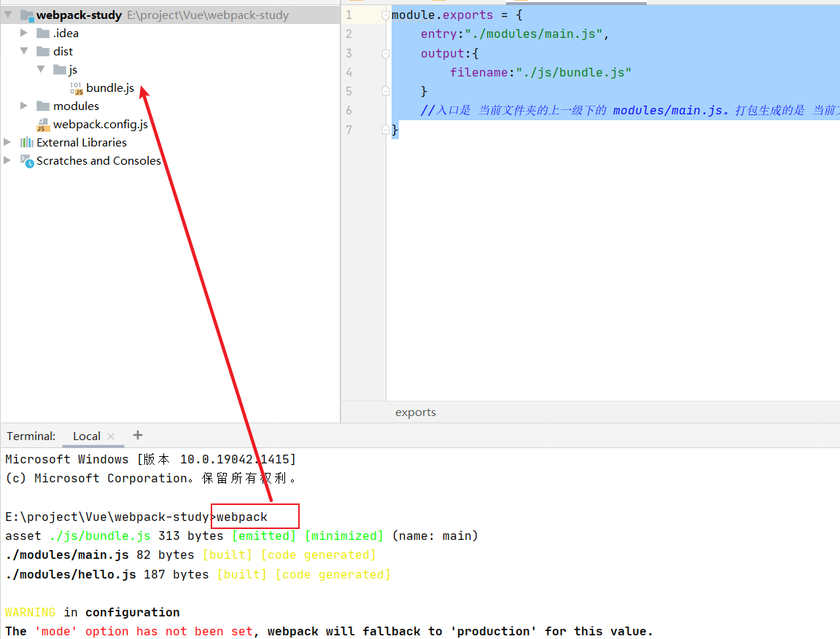The height and width of the screenshot is (639, 840).
Task: Click the exports breadcrumb
Action: tap(416, 412)
